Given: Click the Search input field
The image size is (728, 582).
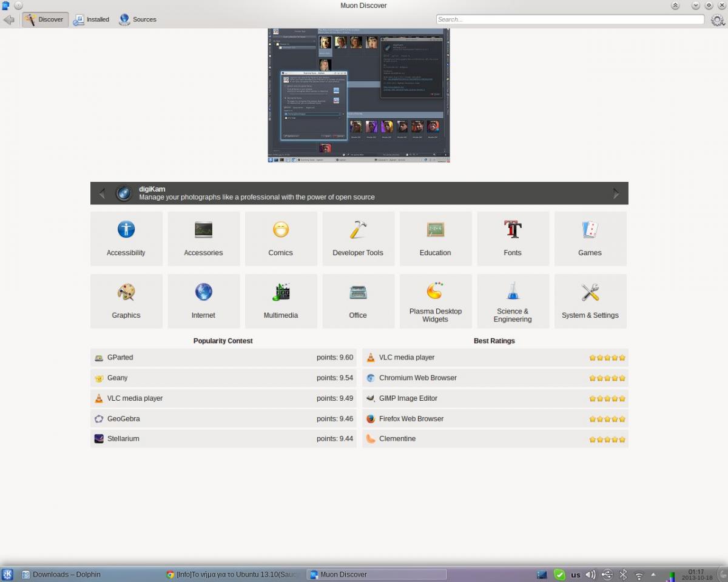Looking at the screenshot, I should pyautogui.click(x=570, y=19).
